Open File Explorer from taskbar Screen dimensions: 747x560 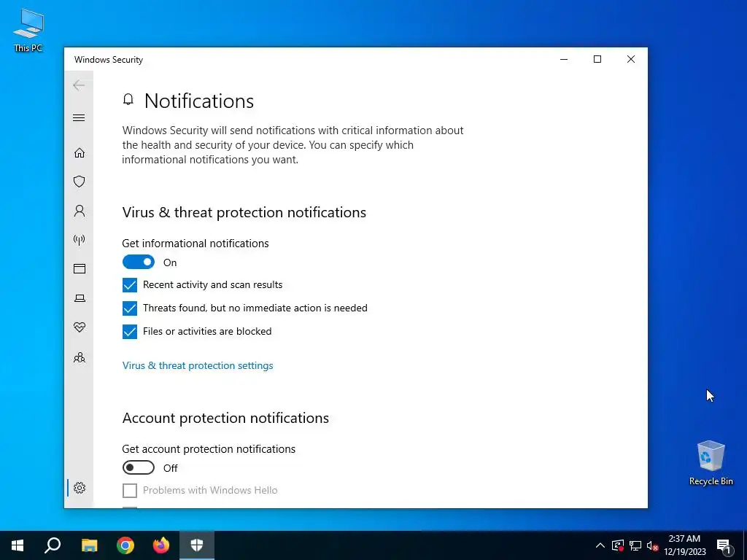(x=89, y=545)
